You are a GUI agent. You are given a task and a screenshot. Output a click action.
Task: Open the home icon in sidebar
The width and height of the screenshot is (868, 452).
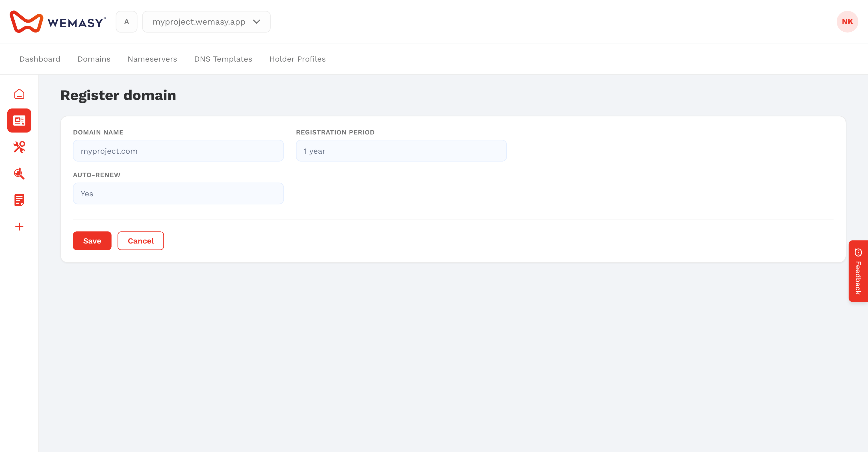pos(19,94)
